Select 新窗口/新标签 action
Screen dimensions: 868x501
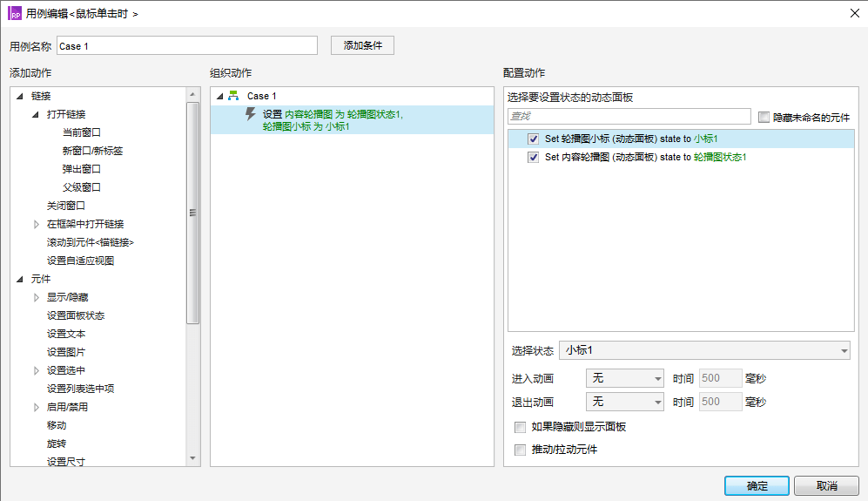coord(92,151)
